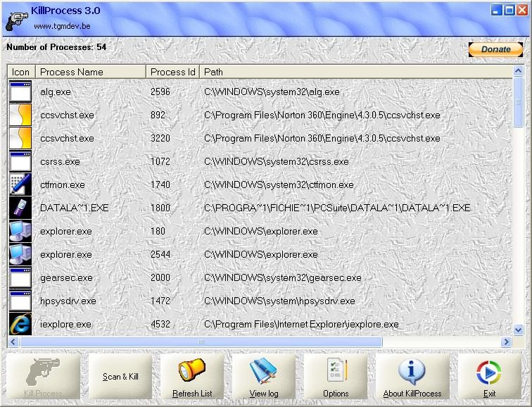532x407 pixels.
Task: Click process id 1740
Action: click(160, 185)
